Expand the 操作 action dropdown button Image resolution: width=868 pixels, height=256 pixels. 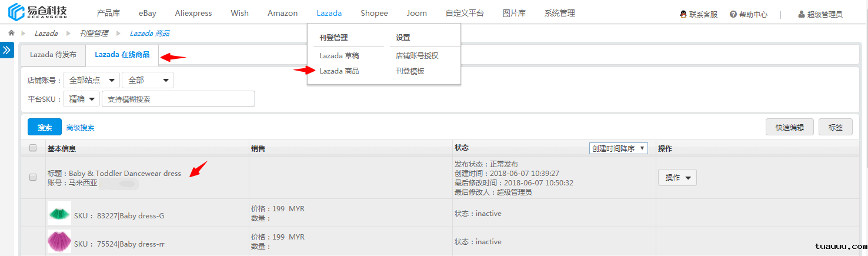(x=676, y=177)
